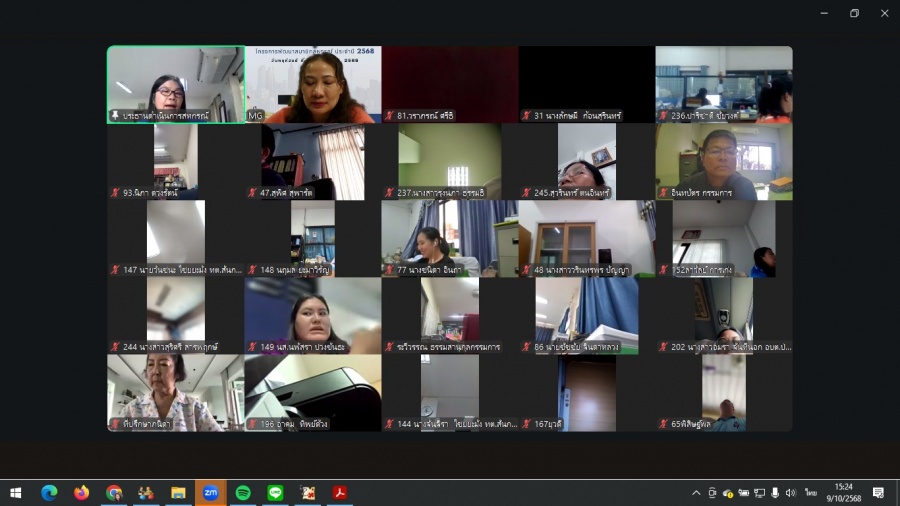Open File Explorer from the taskbar

click(x=178, y=493)
